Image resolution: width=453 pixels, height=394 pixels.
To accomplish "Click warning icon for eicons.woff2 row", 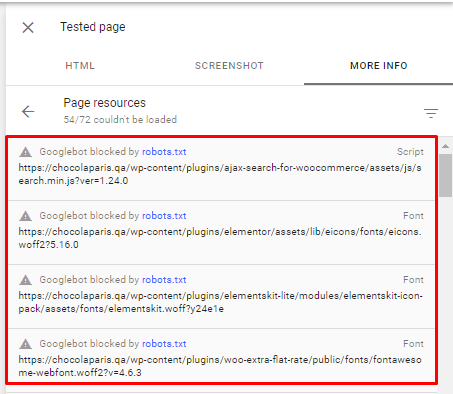I will pos(26,216).
